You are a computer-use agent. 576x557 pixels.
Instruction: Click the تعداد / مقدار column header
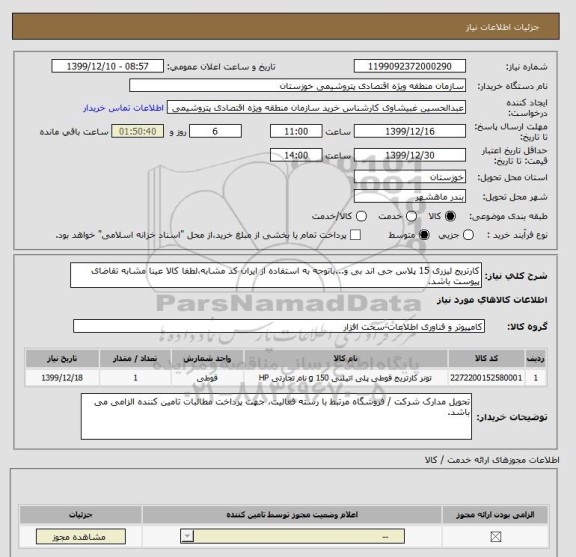point(135,359)
